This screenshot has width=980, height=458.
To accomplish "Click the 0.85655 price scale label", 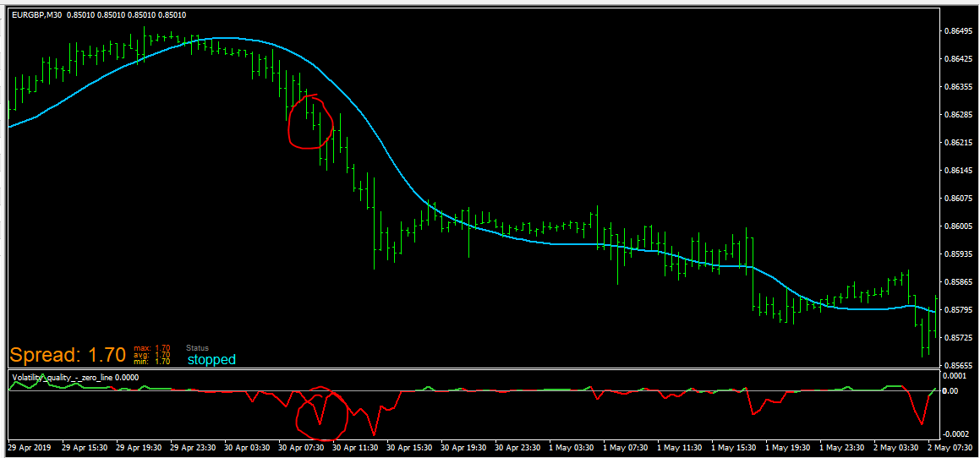I will 957,366.
